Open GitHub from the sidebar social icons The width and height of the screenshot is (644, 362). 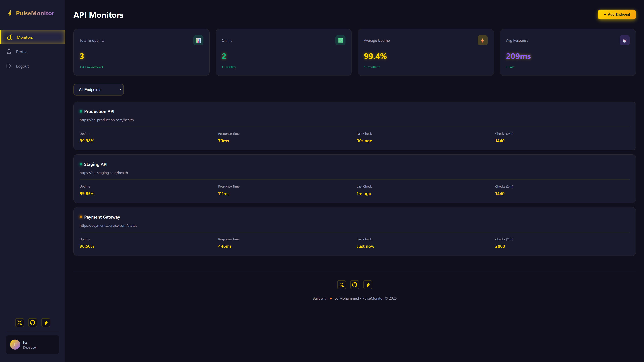click(33, 322)
